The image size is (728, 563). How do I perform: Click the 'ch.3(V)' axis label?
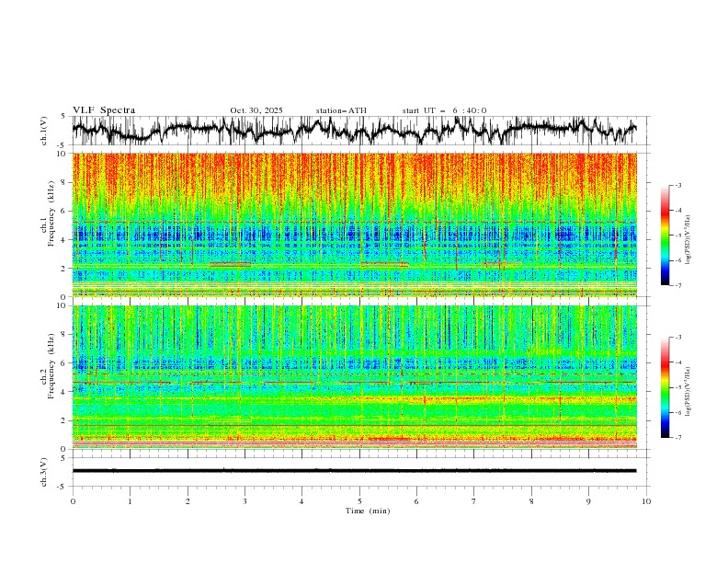coord(44,472)
